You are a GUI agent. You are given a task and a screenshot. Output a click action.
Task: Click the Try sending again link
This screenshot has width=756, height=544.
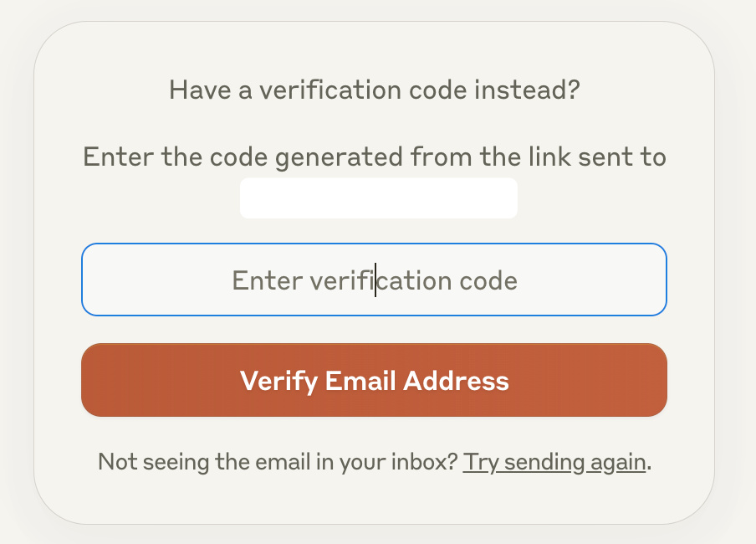pos(554,462)
